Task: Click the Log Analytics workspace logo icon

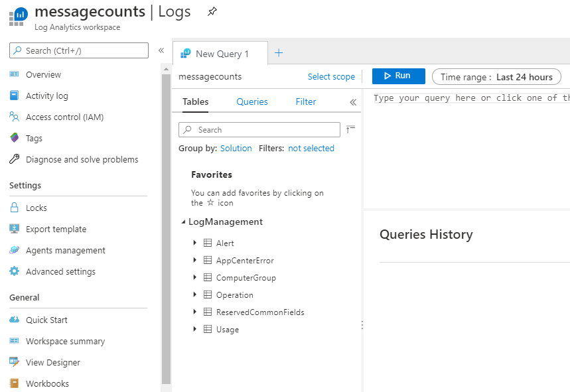Action: (18, 17)
